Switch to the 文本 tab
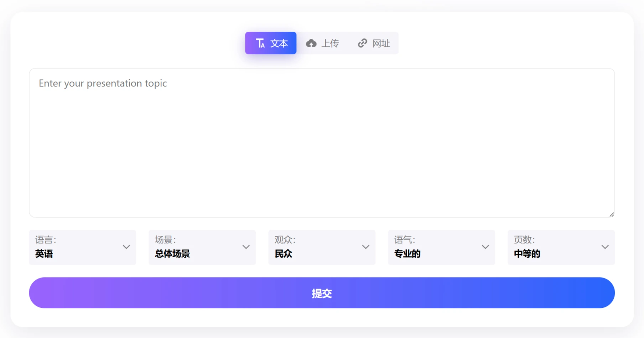 pos(271,43)
